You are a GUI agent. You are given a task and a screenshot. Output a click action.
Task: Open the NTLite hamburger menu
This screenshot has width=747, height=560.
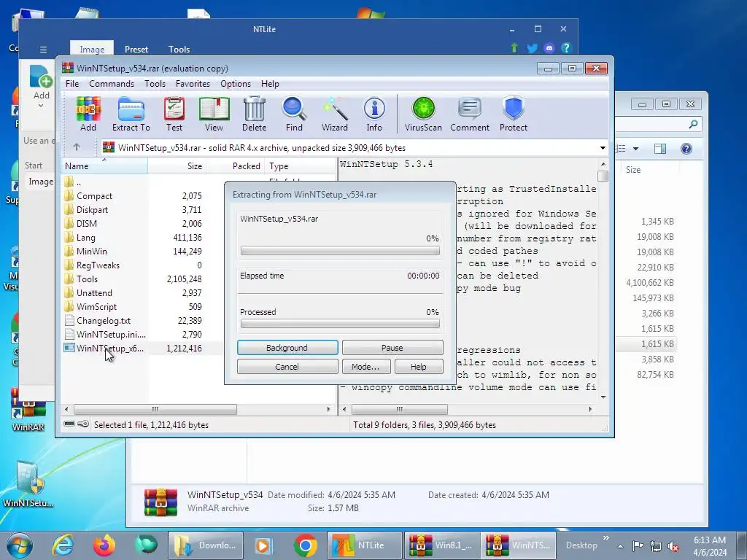[x=43, y=50]
